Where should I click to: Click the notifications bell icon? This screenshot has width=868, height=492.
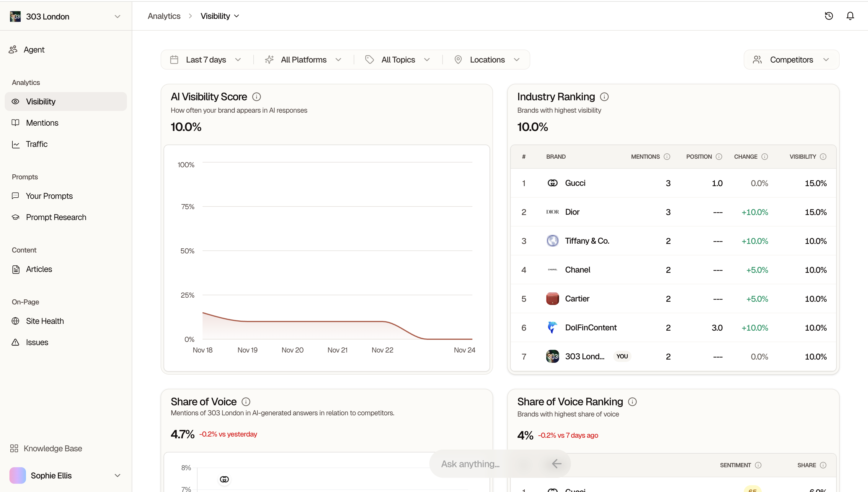(x=850, y=16)
